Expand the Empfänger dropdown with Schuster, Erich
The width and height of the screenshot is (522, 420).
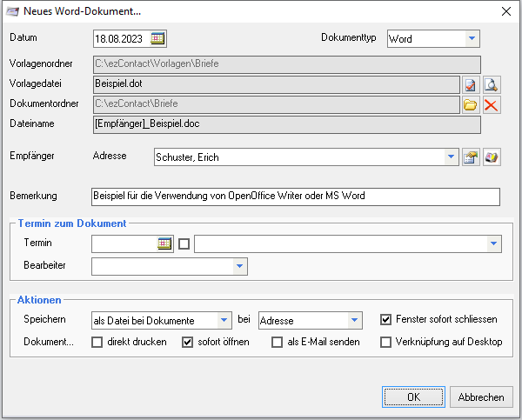(x=451, y=157)
